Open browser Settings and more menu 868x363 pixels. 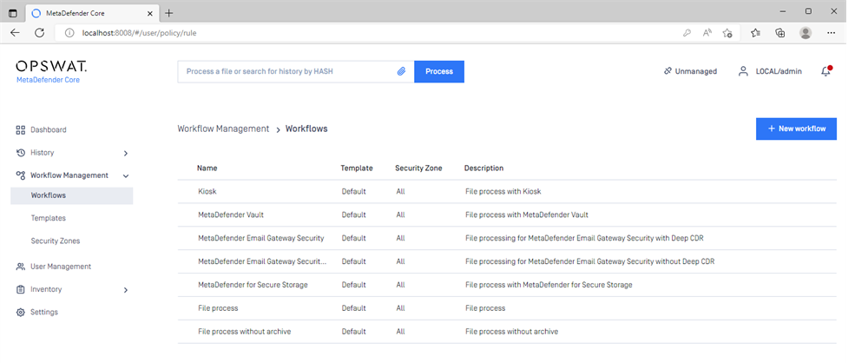click(831, 33)
